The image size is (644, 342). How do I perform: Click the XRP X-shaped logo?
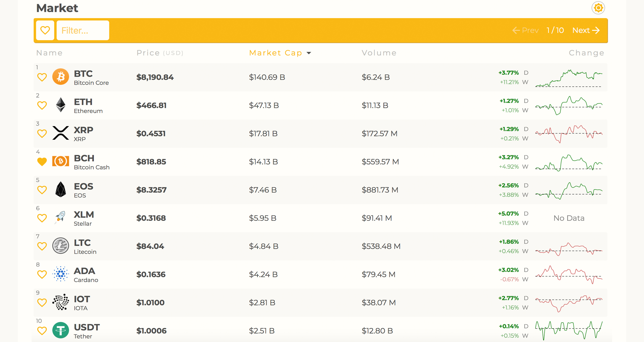click(x=61, y=133)
